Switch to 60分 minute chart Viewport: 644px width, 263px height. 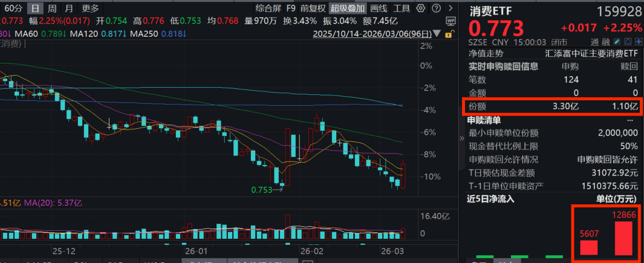tap(14, 8)
